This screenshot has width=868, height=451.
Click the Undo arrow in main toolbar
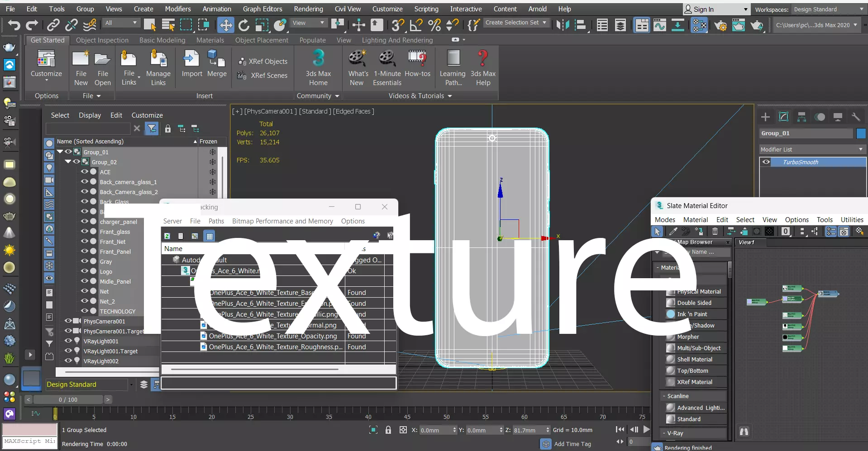click(14, 25)
